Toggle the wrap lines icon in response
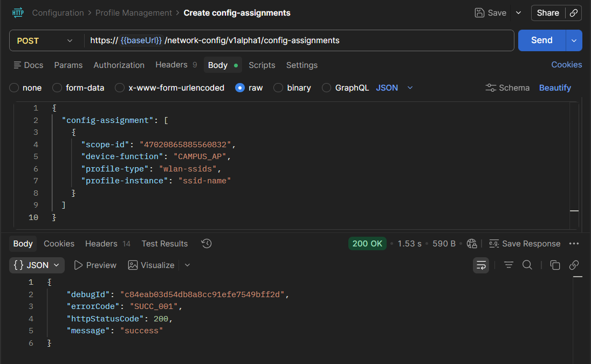 [x=481, y=265]
